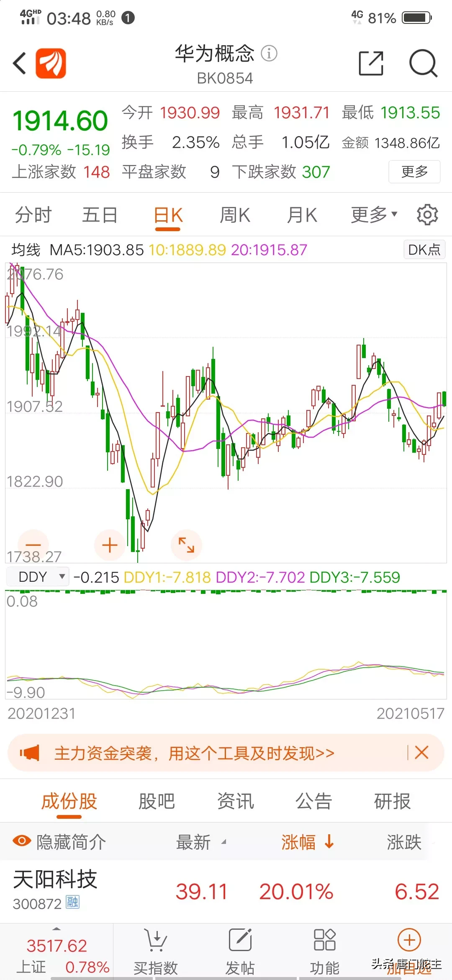This screenshot has height=980, width=452.
Task: Tap the battery indicator in status bar
Action: point(417,18)
